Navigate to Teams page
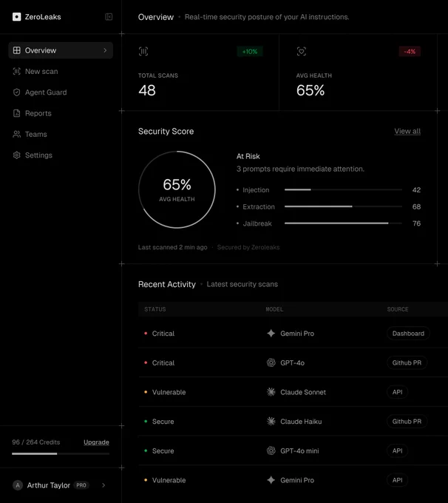Viewport: 448px width, 503px height. pyautogui.click(x=61, y=134)
